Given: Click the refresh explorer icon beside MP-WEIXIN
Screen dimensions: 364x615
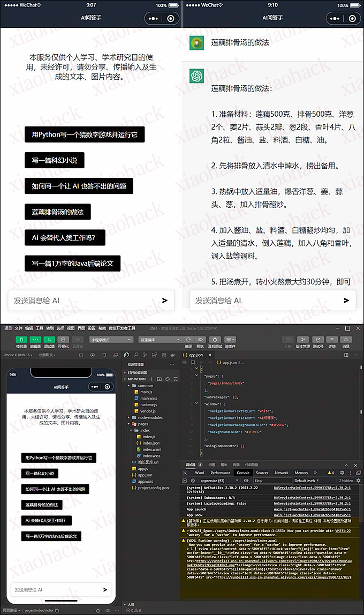Looking at the screenshot, I should click(x=168, y=379).
